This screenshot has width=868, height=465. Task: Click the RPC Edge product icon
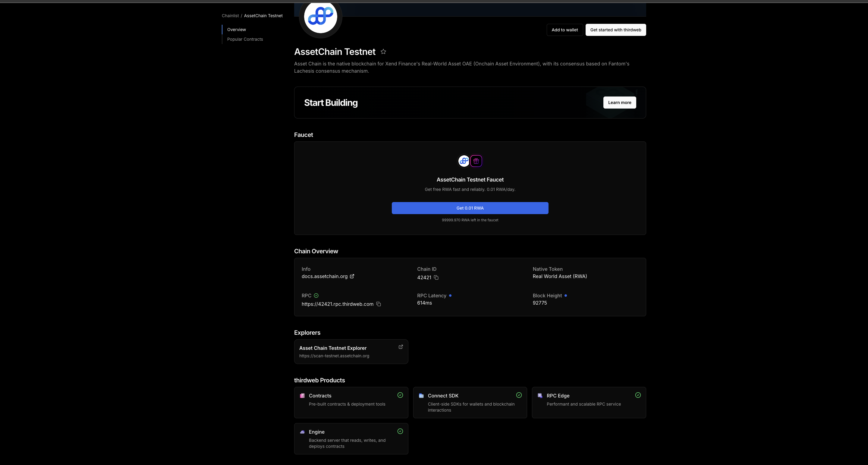coord(540,396)
